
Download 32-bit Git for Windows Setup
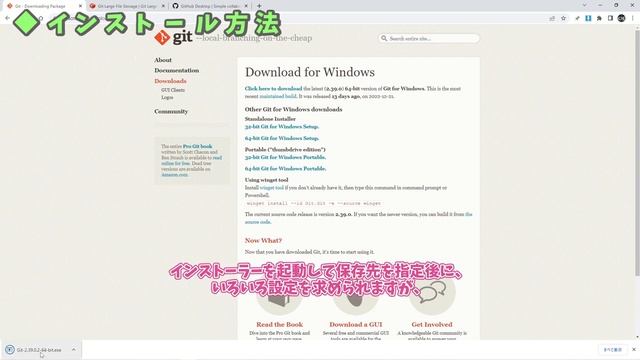tap(282, 127)
